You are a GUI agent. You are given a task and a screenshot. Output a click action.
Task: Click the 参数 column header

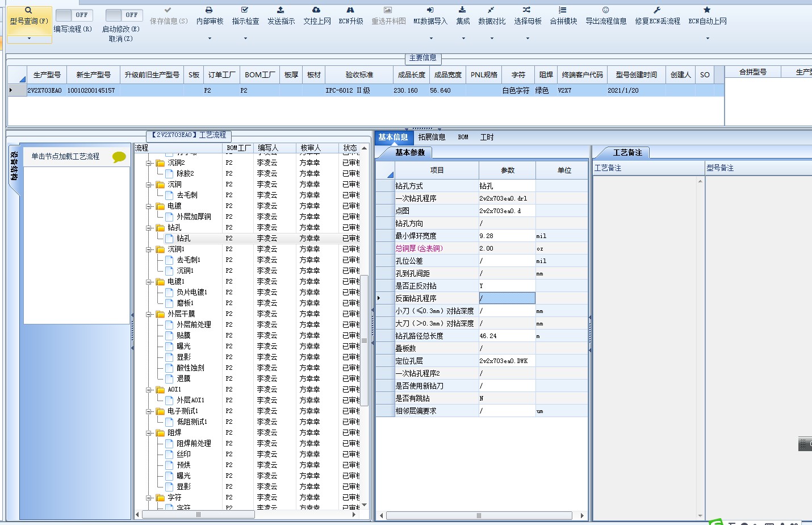[507, 170]
